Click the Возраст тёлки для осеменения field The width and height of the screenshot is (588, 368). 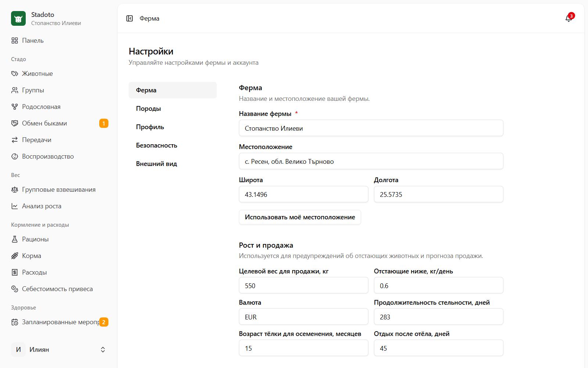click(304, 348)
